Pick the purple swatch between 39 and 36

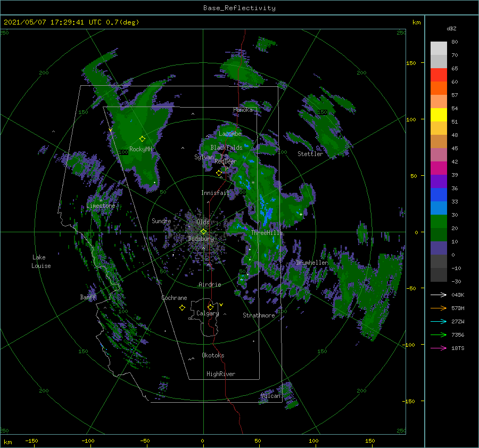[439, 182]
